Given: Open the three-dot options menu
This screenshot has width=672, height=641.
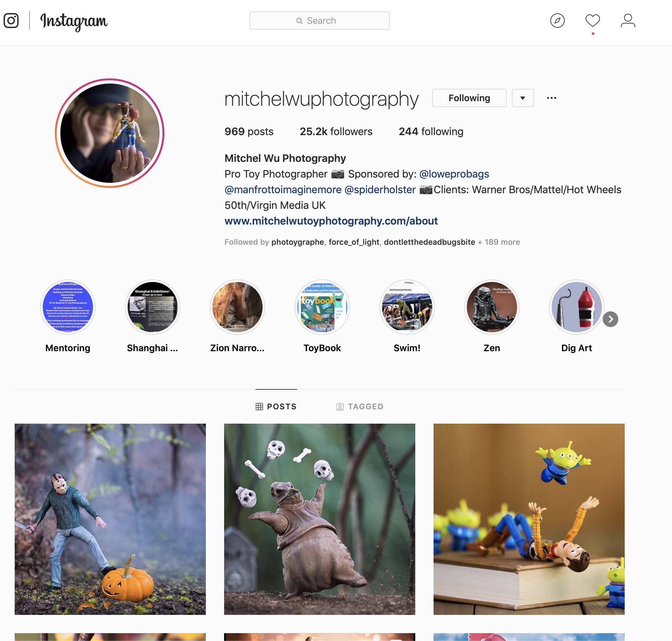Looking at the screenshot, I should [x=551, y=98].
